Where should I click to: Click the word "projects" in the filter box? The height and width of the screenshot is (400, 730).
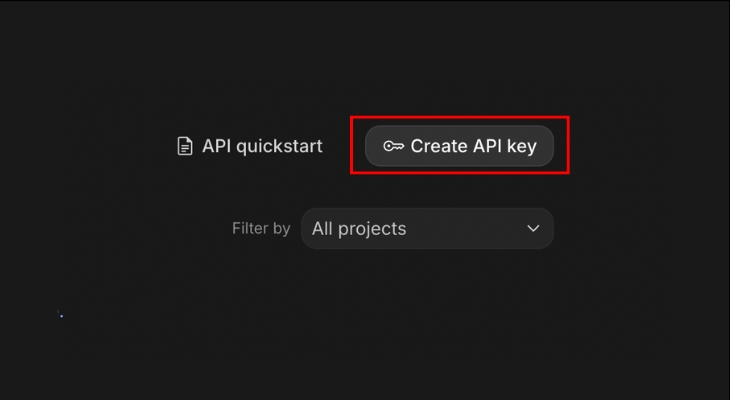[372, 228]
